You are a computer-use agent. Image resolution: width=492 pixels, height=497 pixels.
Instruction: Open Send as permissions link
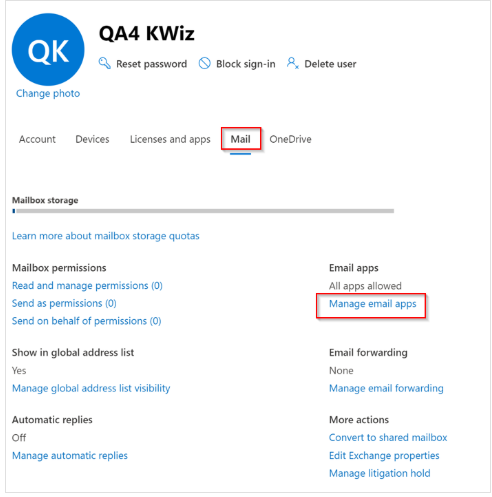tap(64, 303)
